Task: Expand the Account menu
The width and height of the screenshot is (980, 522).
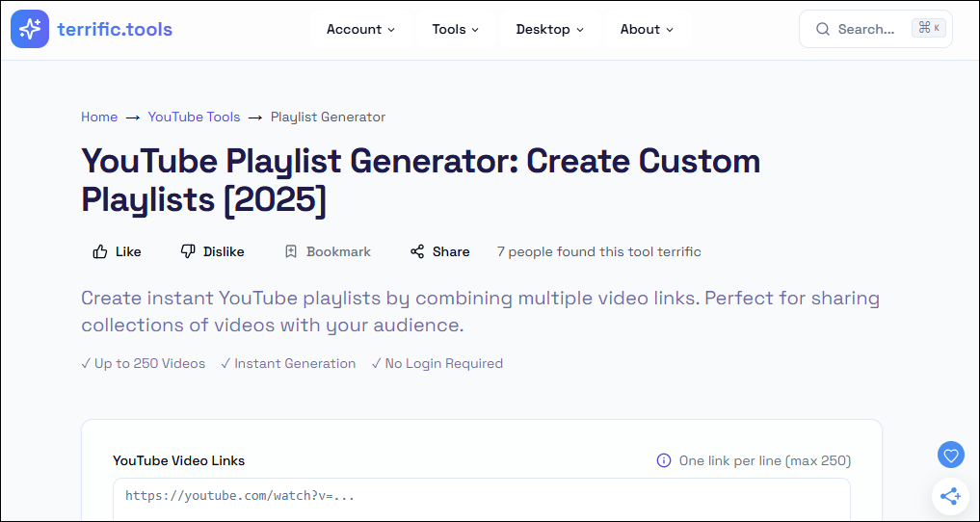Action: click(x=360, y=29)
